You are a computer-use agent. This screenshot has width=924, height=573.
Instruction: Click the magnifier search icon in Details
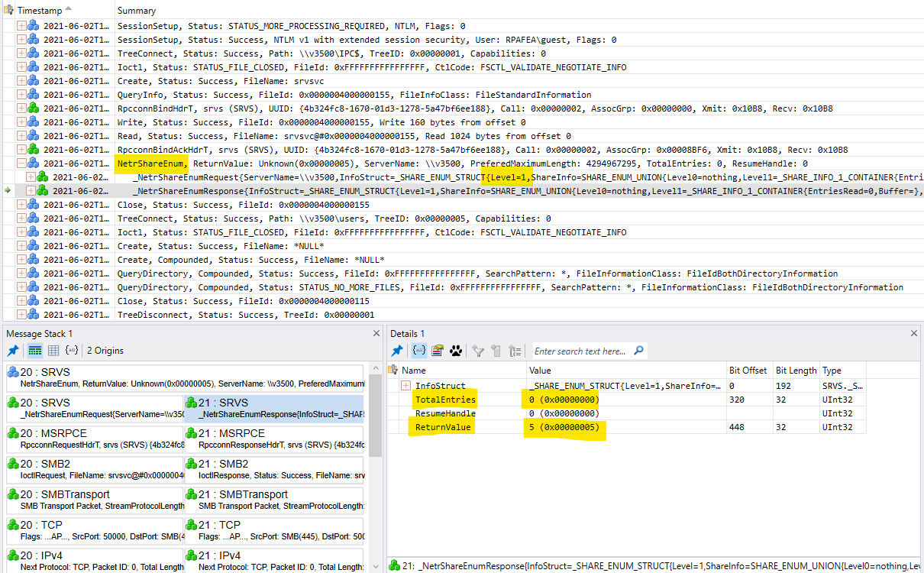(638, 351)
